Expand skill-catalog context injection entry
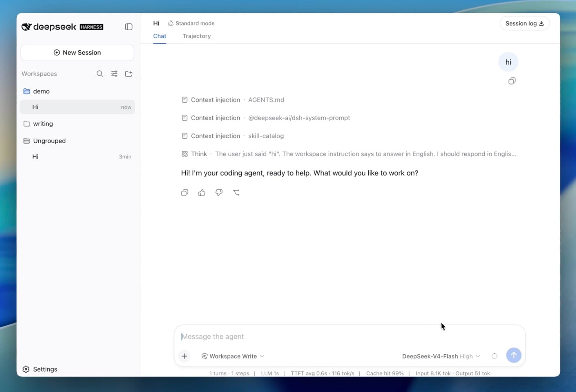Image resolution: width=576 pixels, height=392 pixels. 233,136
